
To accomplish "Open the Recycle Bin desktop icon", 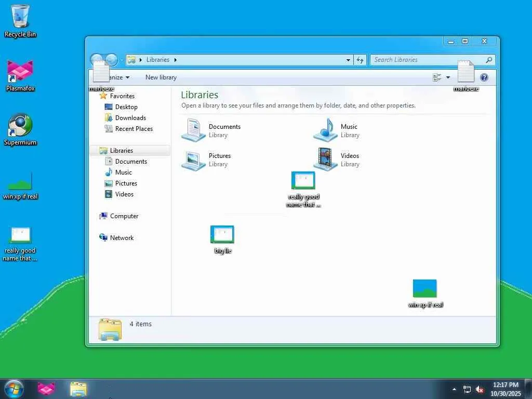I will [20, 21].
